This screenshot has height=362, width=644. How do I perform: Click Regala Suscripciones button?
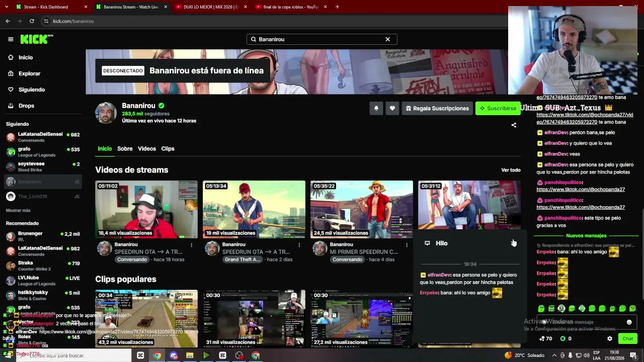(x=437, y=108)
